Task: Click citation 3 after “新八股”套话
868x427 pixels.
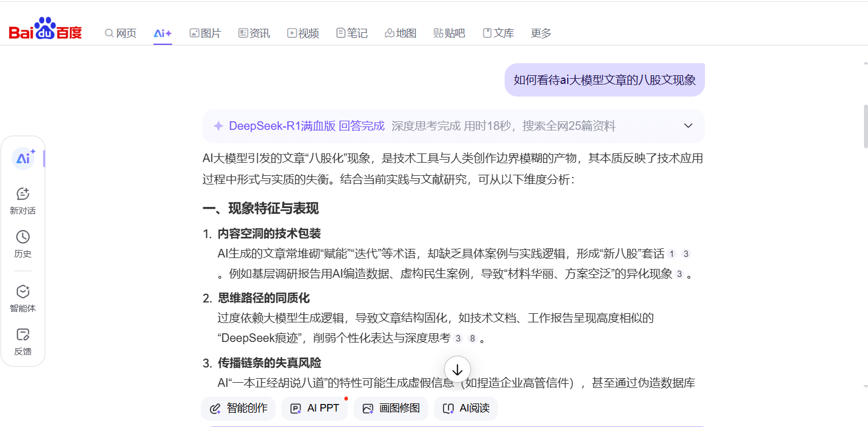Action: pyautogui.click(x=685, y=254)
